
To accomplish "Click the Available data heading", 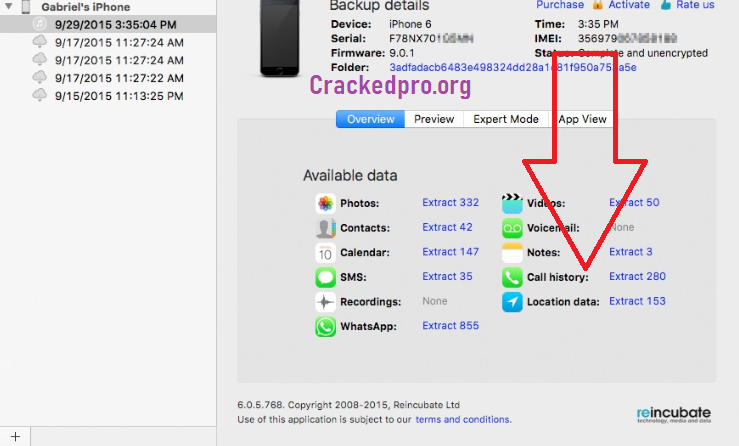I will coord(350,175).
